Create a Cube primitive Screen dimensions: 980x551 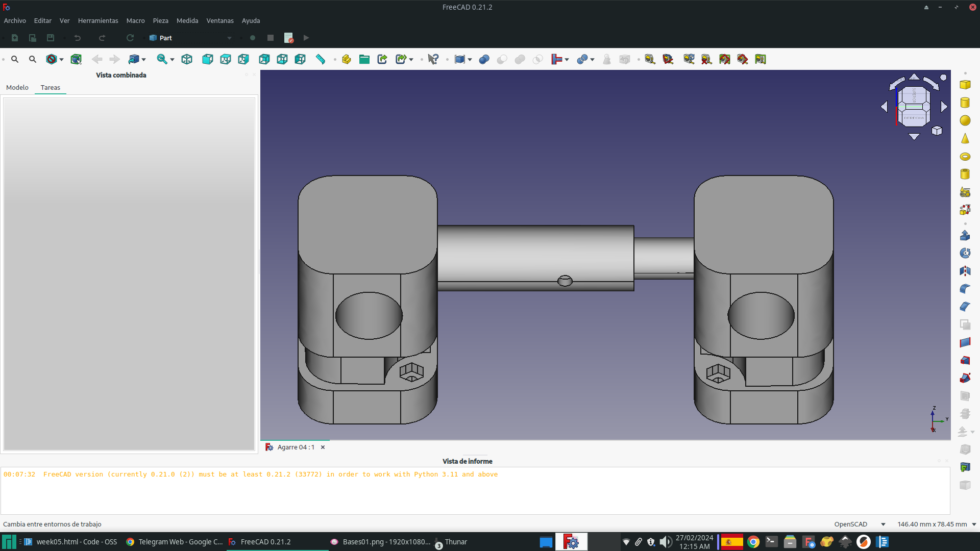tap(965, 85)
